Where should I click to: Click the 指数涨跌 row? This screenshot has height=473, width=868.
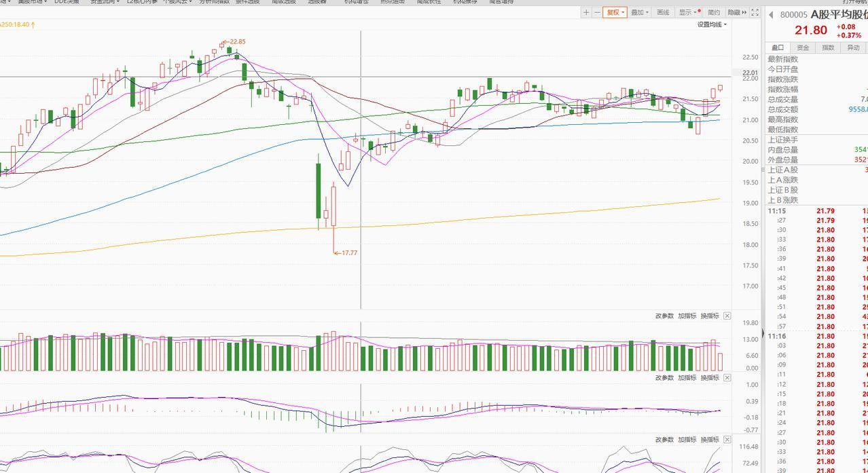[x=817, y=79]
